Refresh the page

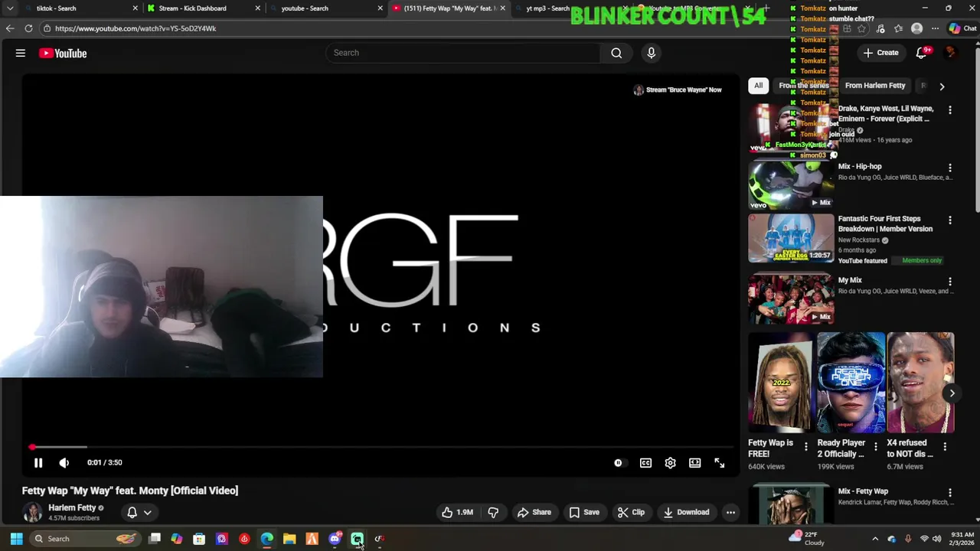[28, 28]
